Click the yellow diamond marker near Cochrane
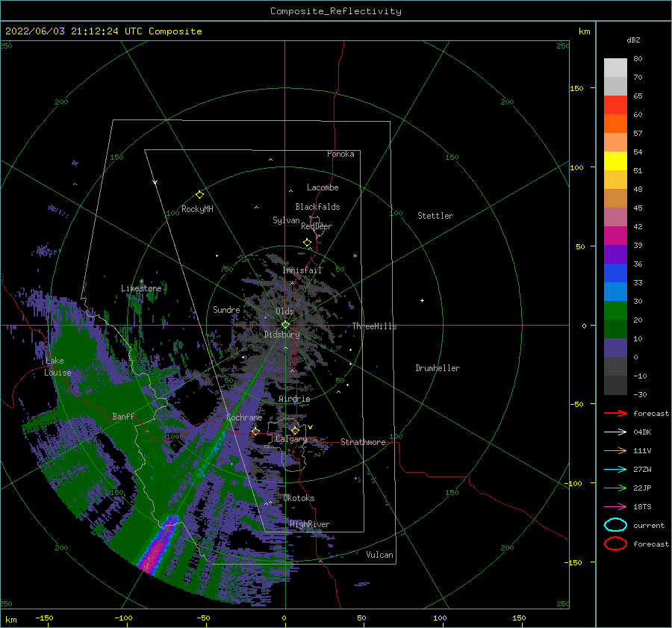This screenshot has width=672, height=628. coord(255,432)
